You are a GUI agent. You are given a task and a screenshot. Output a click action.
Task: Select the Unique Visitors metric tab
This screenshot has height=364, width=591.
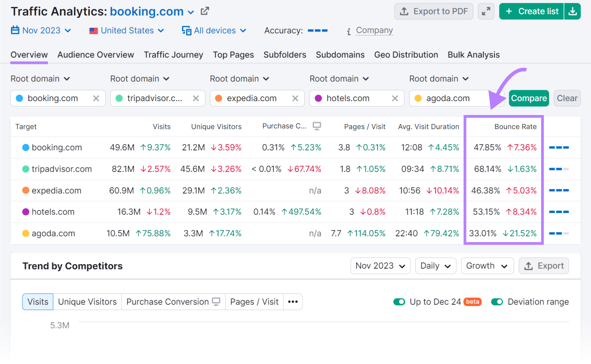pos(87,302)
